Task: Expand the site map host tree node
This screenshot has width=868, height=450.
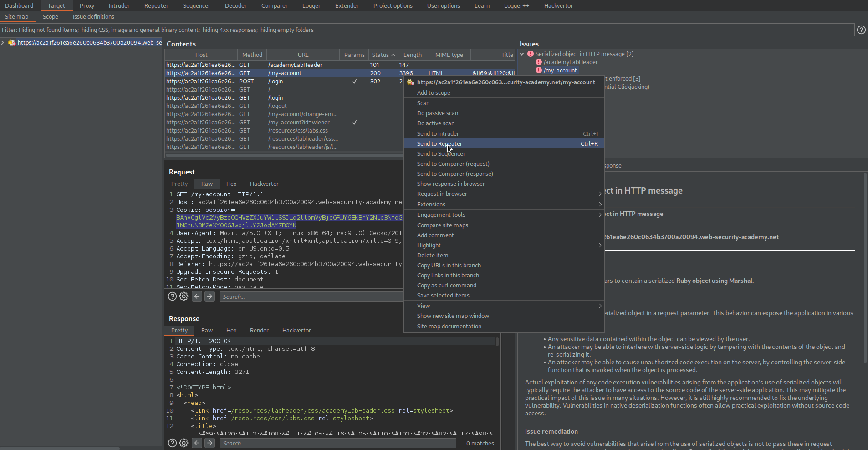Action: tap(3, 42)
